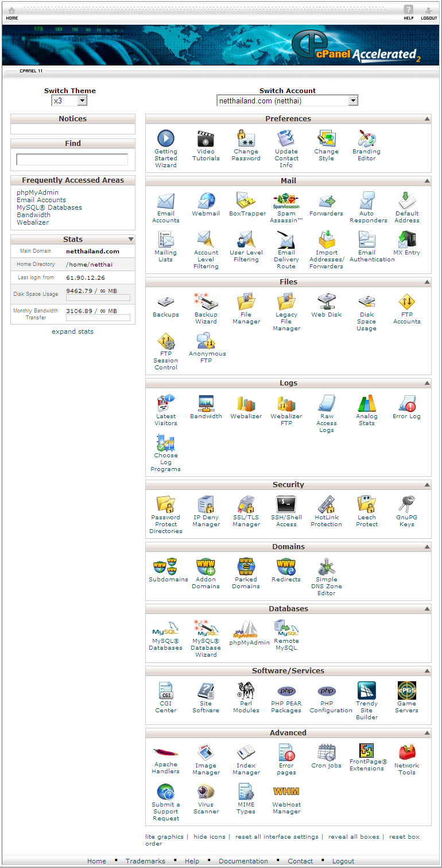Open the Backup Wizard icon
442x868 pixels.
(206, 302)
